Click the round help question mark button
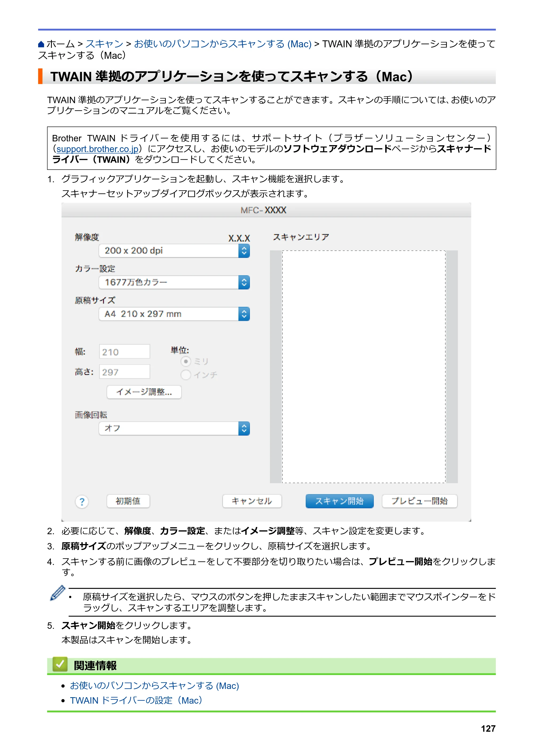 click(82, 502)
